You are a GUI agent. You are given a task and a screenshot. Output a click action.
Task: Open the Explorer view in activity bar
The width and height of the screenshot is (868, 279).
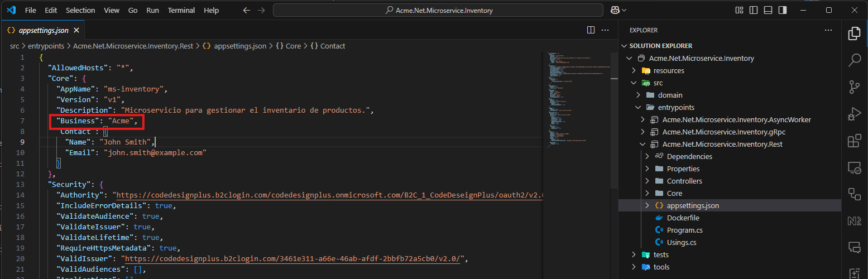tap(854, 33)
